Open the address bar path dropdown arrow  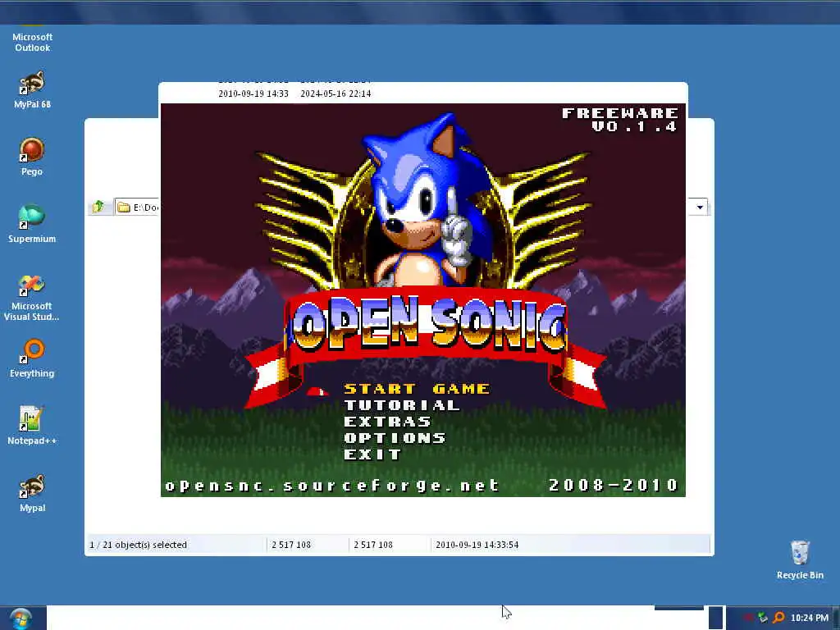coord(700,208)
